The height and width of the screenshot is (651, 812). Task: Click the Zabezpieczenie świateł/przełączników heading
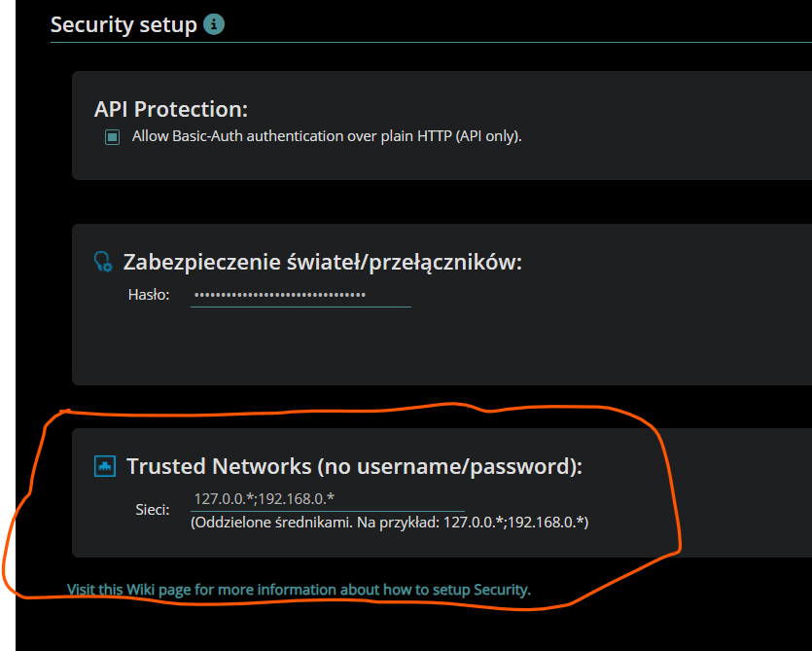(x=323, y=263)
